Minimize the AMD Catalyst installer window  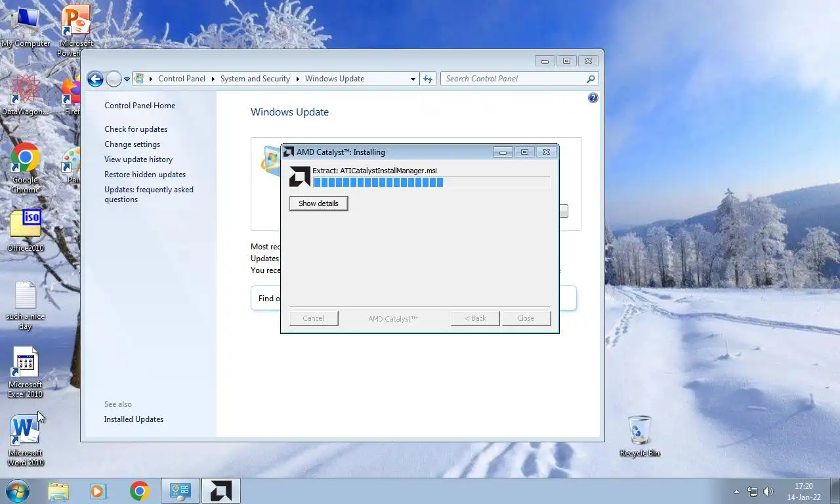click(x=503, y=152)
